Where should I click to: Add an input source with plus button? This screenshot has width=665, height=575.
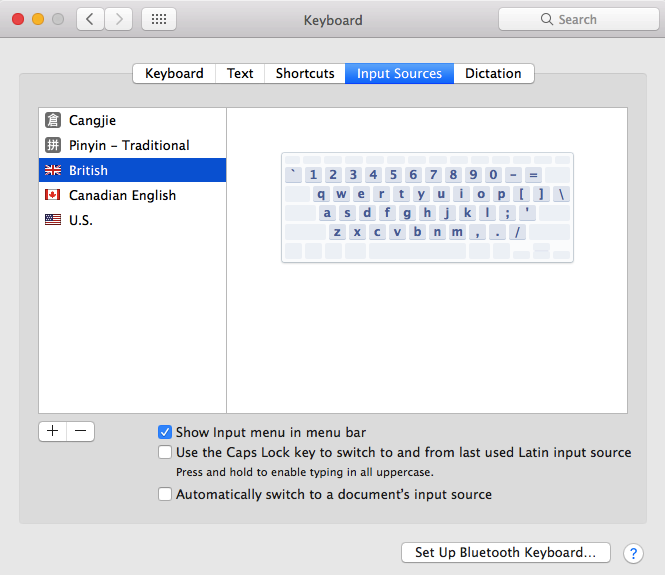53,431
